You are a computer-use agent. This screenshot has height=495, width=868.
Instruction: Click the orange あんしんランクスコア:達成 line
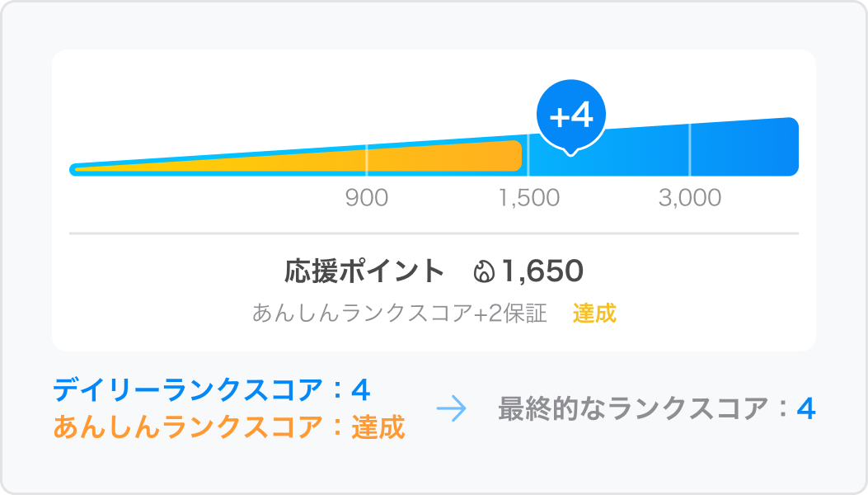229,427
